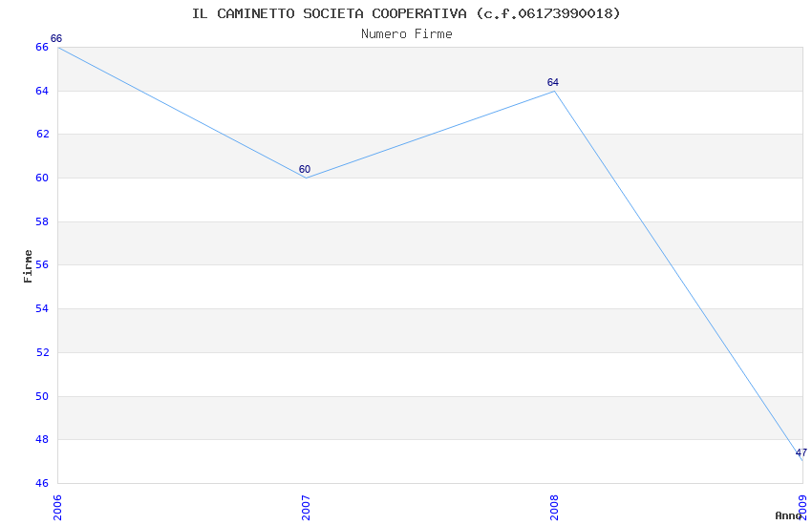Select year 2008 on the x-axis

coord(554,506)
